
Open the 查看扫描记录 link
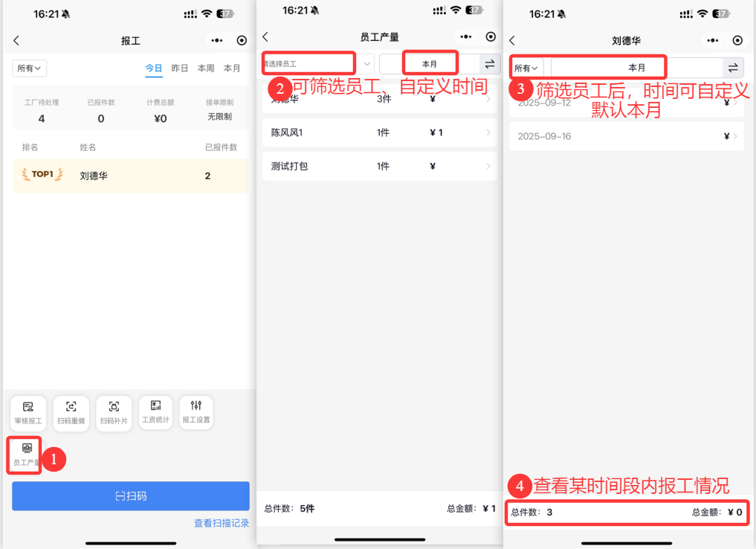pos(222,523)
